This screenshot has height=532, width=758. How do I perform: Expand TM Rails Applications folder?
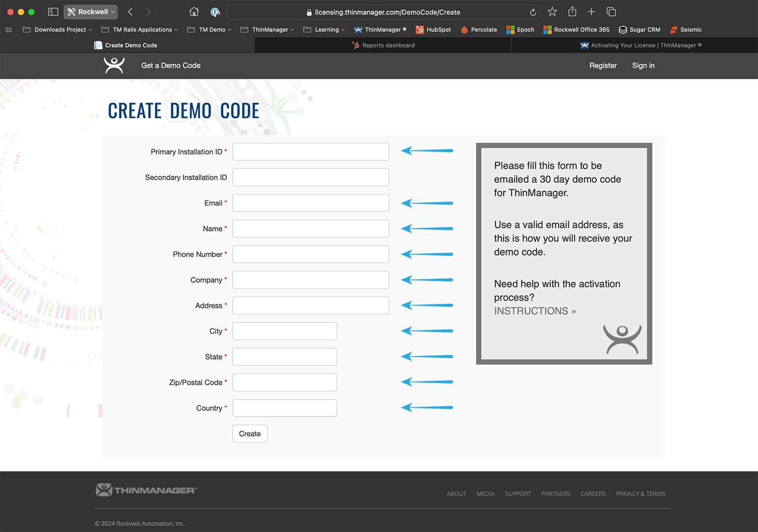pos(139,30)
